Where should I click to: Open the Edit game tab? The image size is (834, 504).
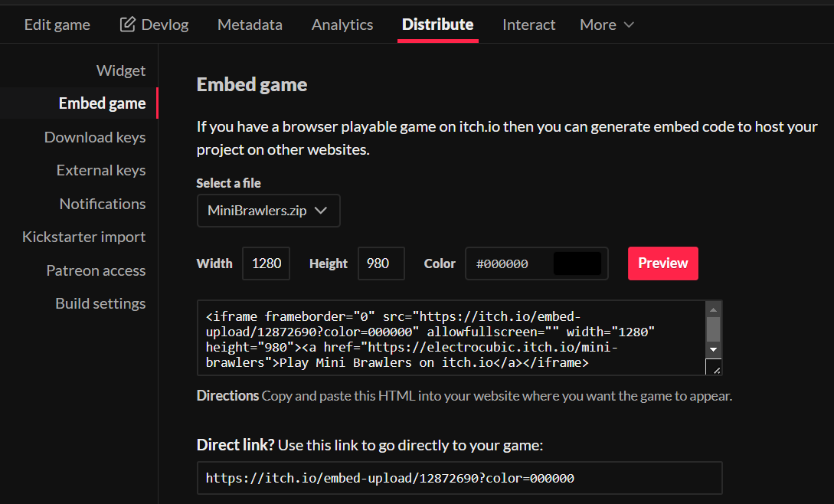coord(57,25)
